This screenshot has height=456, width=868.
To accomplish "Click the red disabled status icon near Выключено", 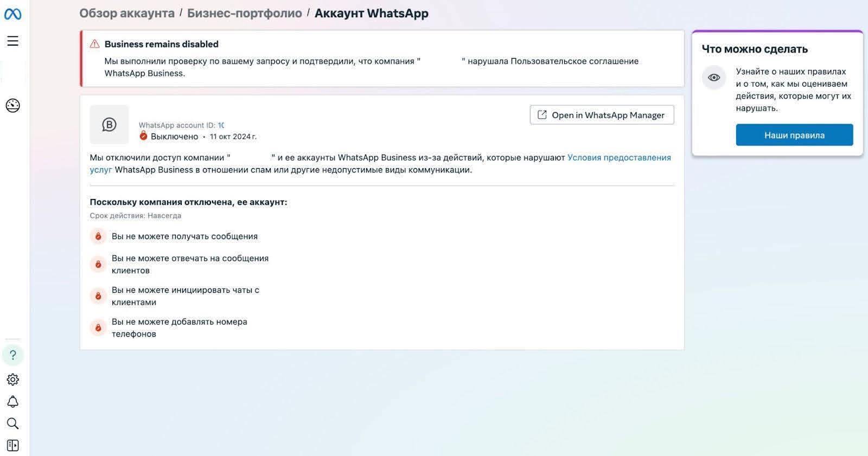I will [143, 136].
